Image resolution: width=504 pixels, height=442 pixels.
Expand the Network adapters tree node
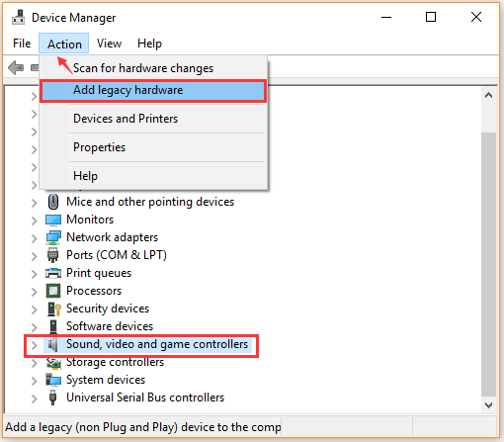click(x=34, y=238)
